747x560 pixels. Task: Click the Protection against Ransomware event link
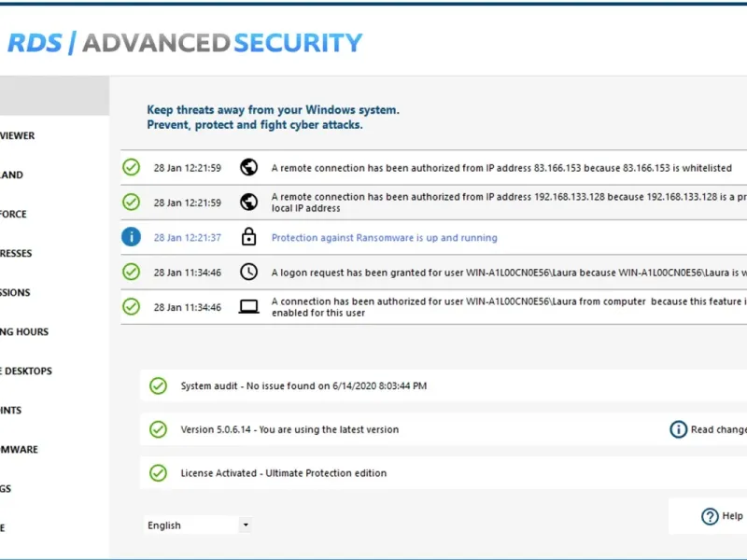[384, 238]
